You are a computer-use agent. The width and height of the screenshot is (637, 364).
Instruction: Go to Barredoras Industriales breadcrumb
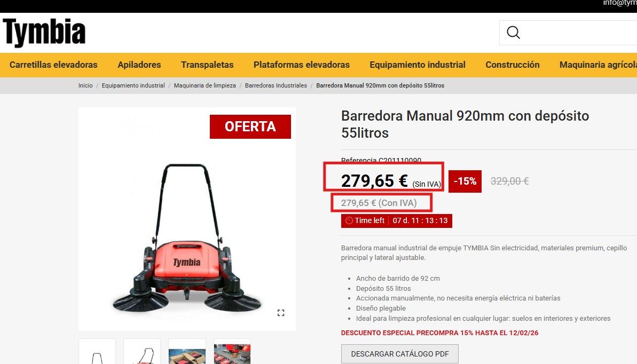click(276, 85)
